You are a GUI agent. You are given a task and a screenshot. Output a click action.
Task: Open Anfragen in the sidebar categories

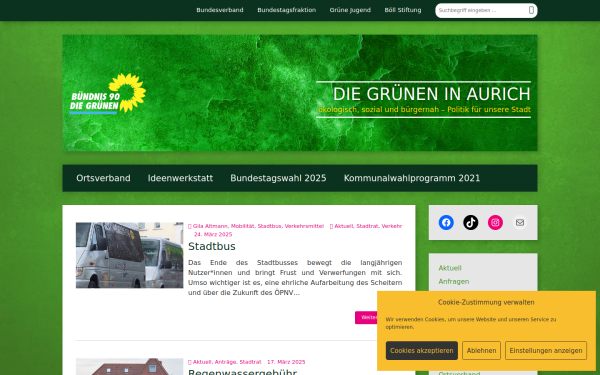point(453,282)
